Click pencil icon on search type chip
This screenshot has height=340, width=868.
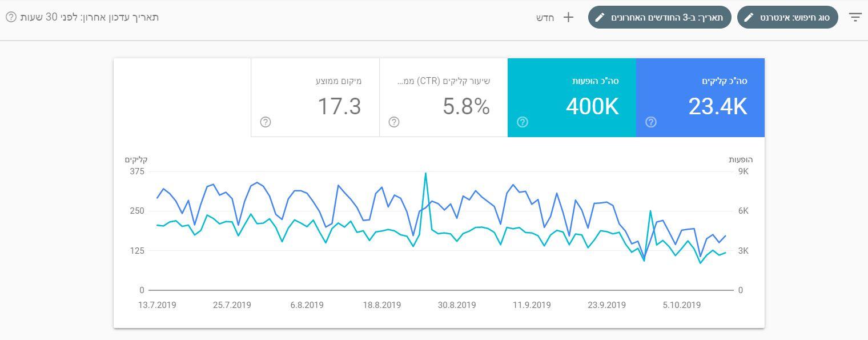749,17
